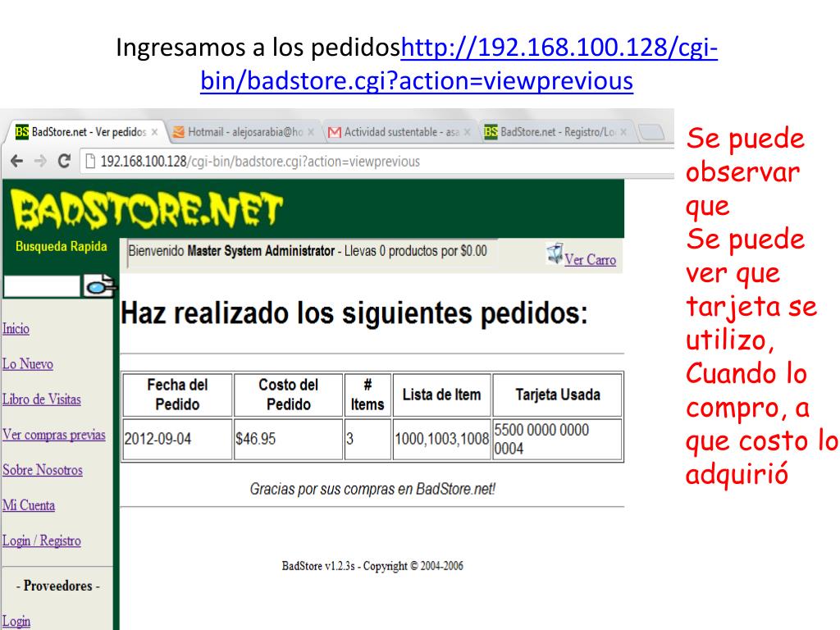This screenshot has height=630, width=840.
Task: Click the $46.95 cost cell
Action: click(288, 440)
